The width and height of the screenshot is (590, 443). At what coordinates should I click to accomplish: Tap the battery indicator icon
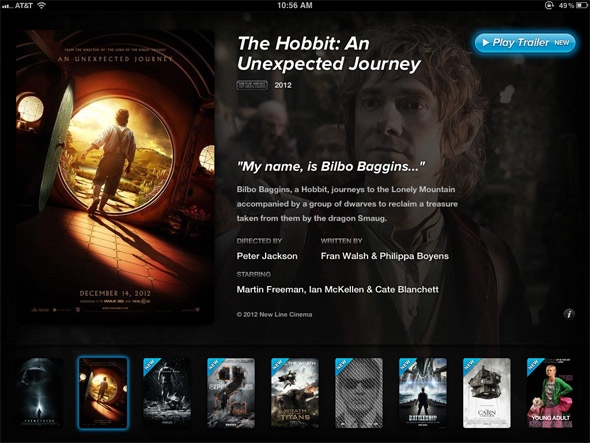pos(581,5)
